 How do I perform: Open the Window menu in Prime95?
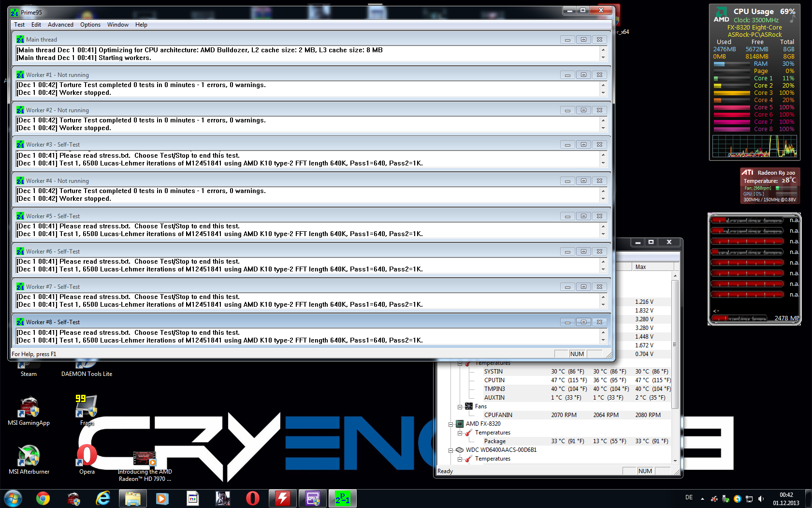[118, 25]
